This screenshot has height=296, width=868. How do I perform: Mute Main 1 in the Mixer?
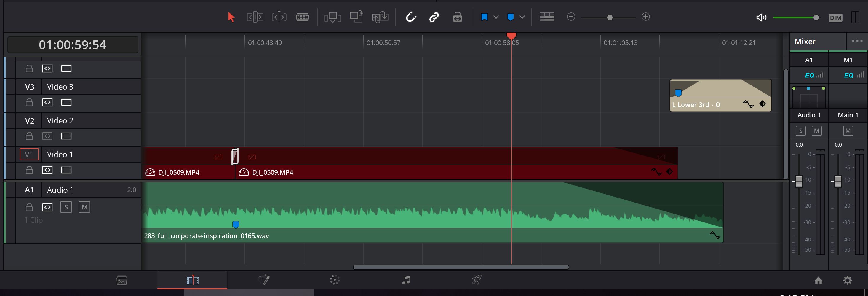click(x=848, y=131)
